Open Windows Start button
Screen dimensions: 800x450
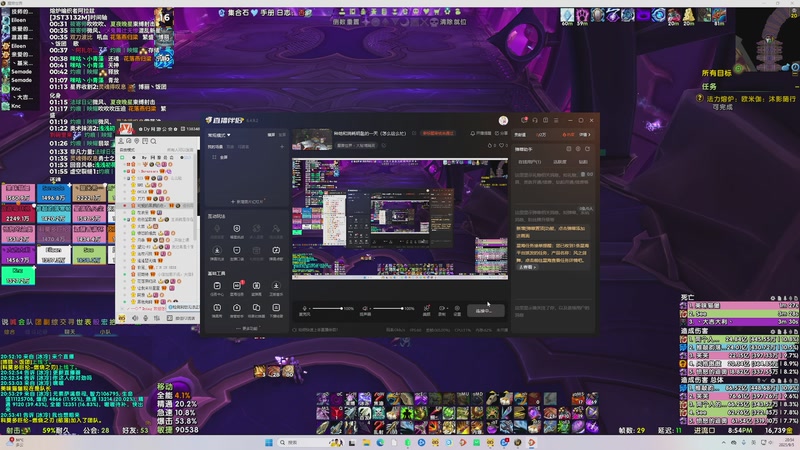(269, 442)
